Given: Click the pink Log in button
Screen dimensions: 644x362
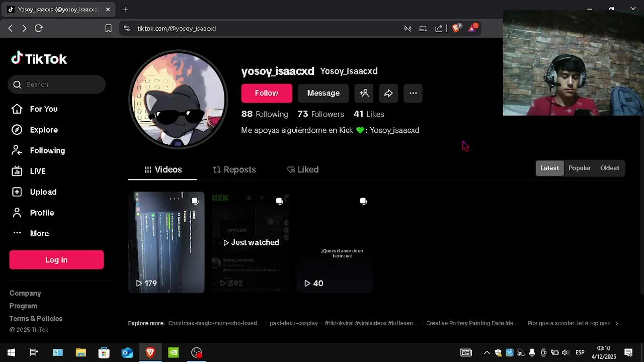Looking at the screenshot, I should [56, 260].
